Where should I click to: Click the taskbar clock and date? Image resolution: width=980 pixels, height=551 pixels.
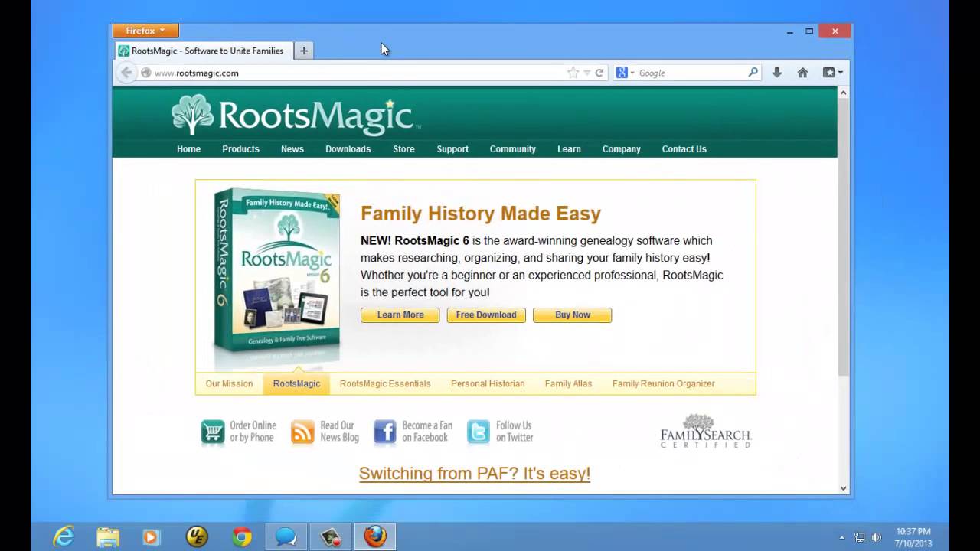click(913, 537)
